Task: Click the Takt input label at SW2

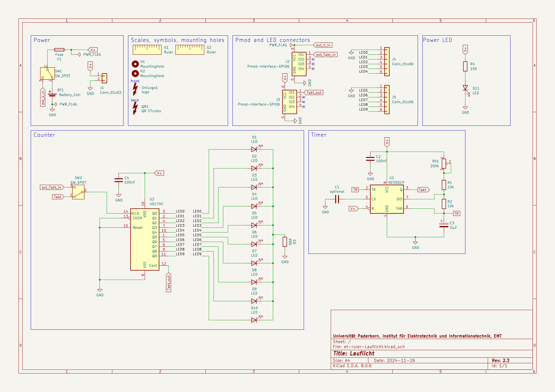Action: tap(58, 197)
